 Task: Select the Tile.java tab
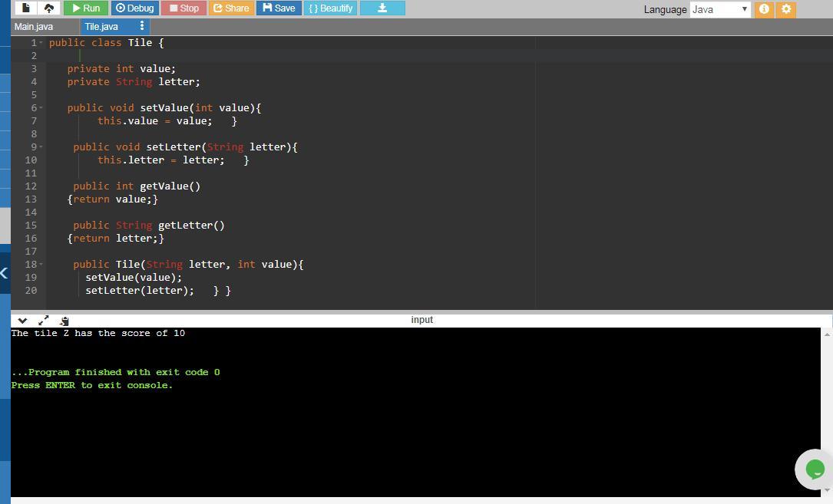pos(101,27)
